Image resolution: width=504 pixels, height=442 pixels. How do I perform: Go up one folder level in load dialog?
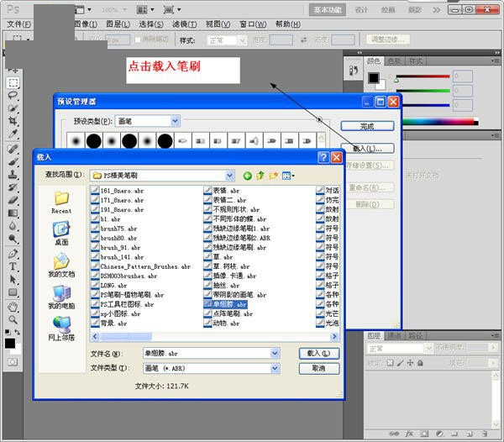260,176
